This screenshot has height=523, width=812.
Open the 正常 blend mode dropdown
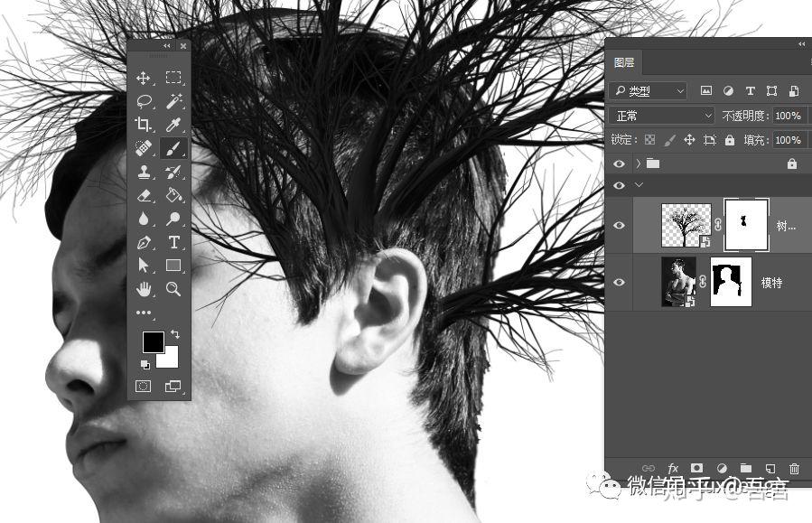click(662, 116)
